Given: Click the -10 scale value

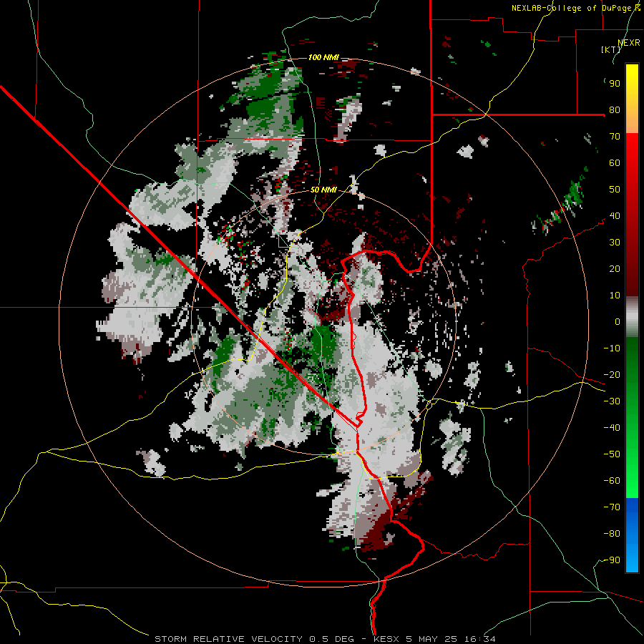Looking at the screenshot, I should 612,348.
